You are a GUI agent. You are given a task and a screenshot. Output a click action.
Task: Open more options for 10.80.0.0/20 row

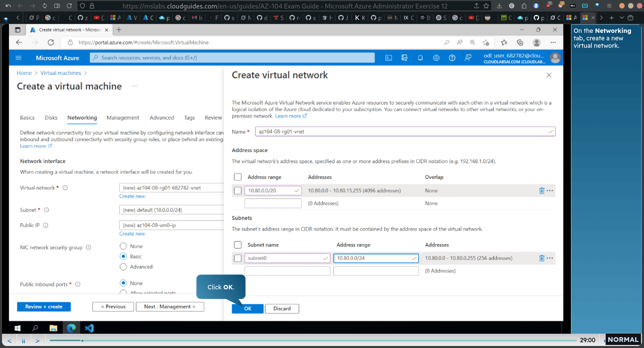tap(550, 191)
